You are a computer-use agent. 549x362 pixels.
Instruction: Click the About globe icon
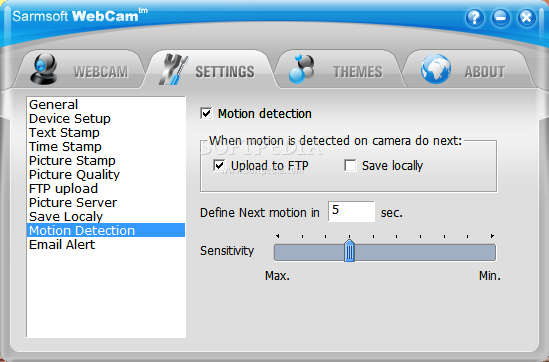click(x=436, y=69)
